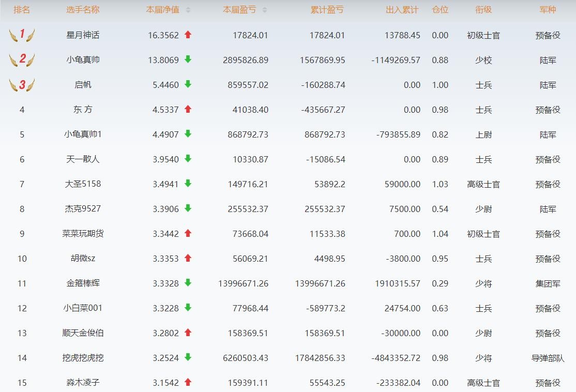Select cumulative value -589773.2
This screenshot has width=576, height=392.
325,308
